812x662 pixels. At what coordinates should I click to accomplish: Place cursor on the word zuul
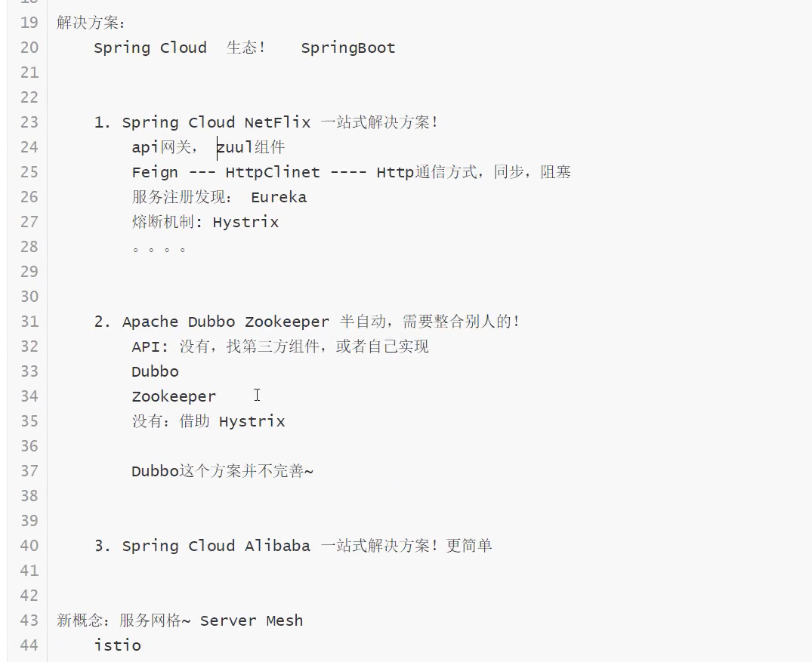235,148
